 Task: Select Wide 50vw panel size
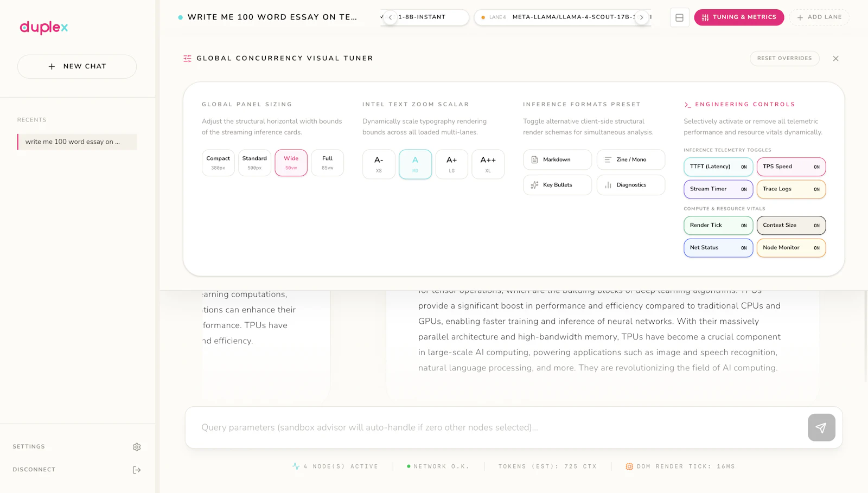point(291,163)
